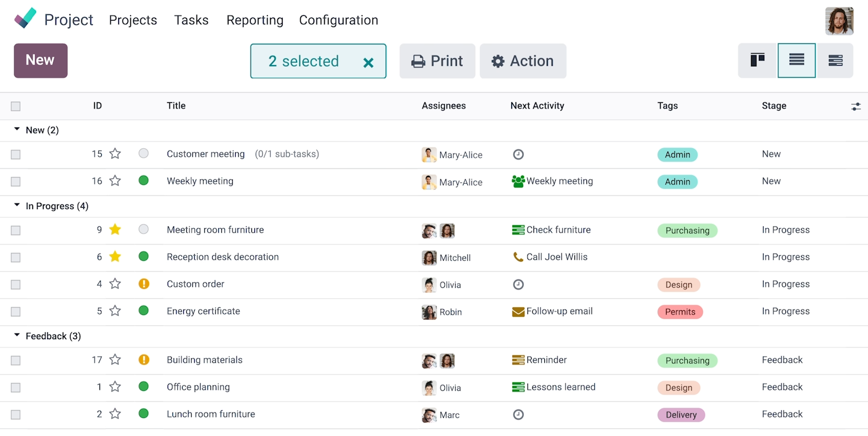Image resolution: width=868 pixels, height=436 pixels.
Task: Check the select-all checkbox in the header
Action: tap(15, 106)
